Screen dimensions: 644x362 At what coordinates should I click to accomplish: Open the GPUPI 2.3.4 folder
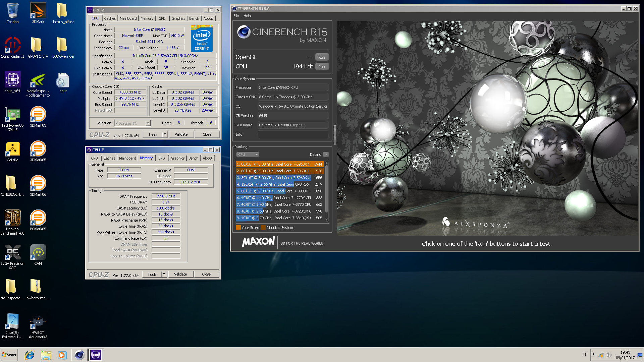point(38,48)
